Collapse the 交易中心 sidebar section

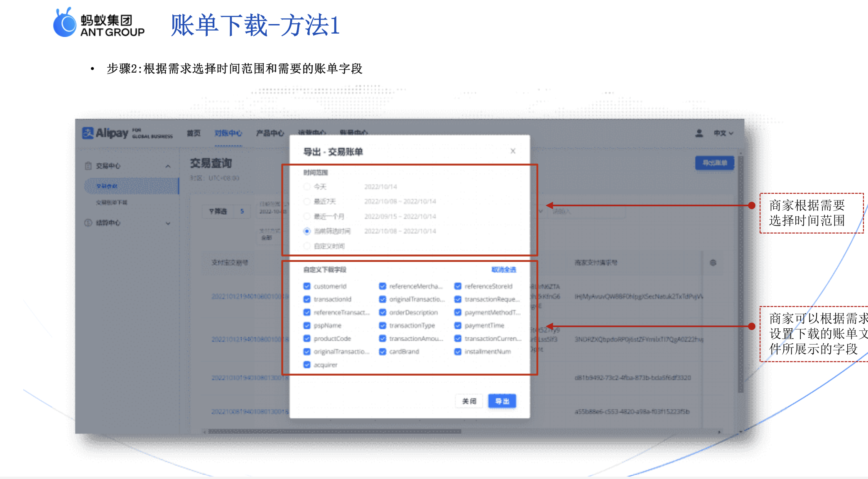click(168, 166)
